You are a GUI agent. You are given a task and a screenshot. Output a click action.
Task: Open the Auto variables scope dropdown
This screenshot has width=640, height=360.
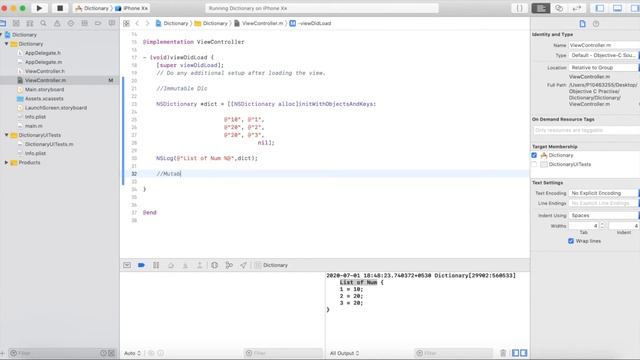point(132,353)
